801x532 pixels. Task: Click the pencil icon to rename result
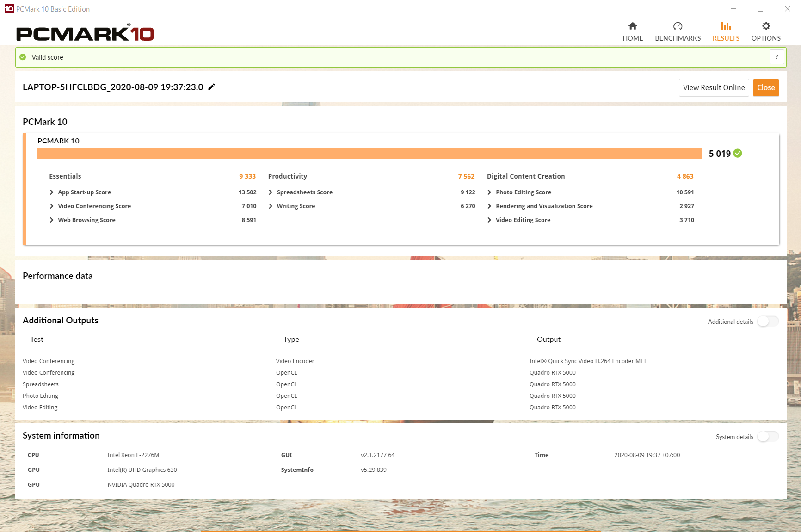211,87
